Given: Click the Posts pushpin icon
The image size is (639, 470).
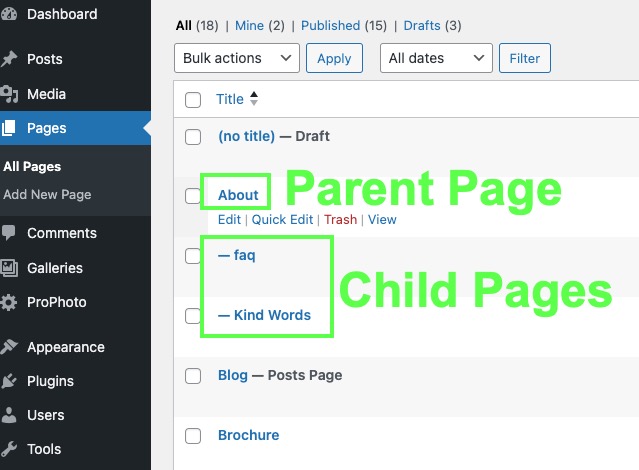Looking at the screenshot, I should coord(9,59).
